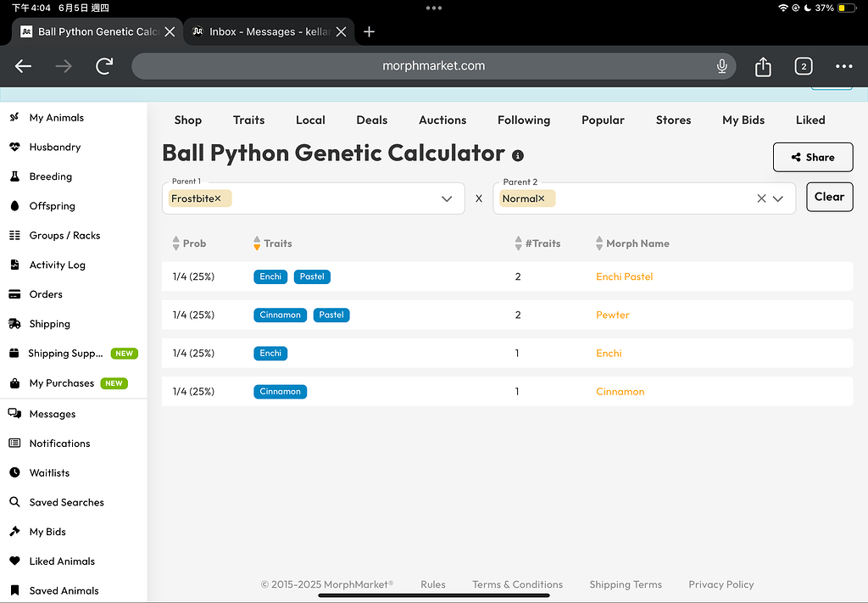Remove the Frostbite tag from Parent 1
The image size is (868, 603).
tap(218, 198)
